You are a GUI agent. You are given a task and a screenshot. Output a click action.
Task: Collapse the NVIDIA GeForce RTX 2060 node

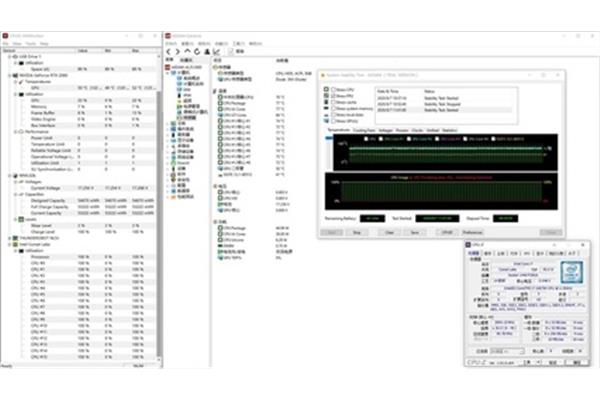[x=10, y=75]
